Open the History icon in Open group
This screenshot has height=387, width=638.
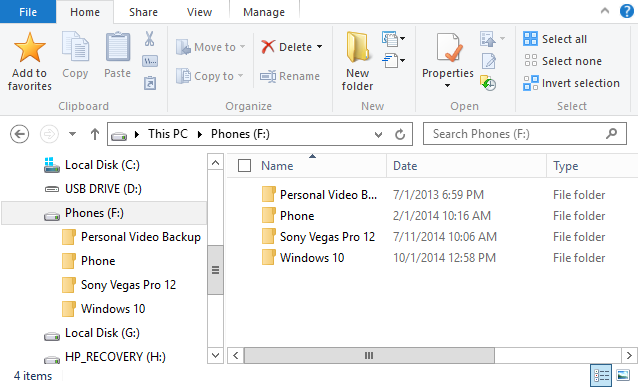tap(488, 83)
